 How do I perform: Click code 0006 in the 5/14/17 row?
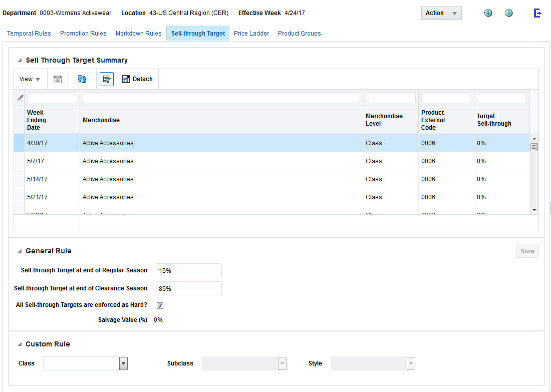pyautogui.click(x=428, y=179)
